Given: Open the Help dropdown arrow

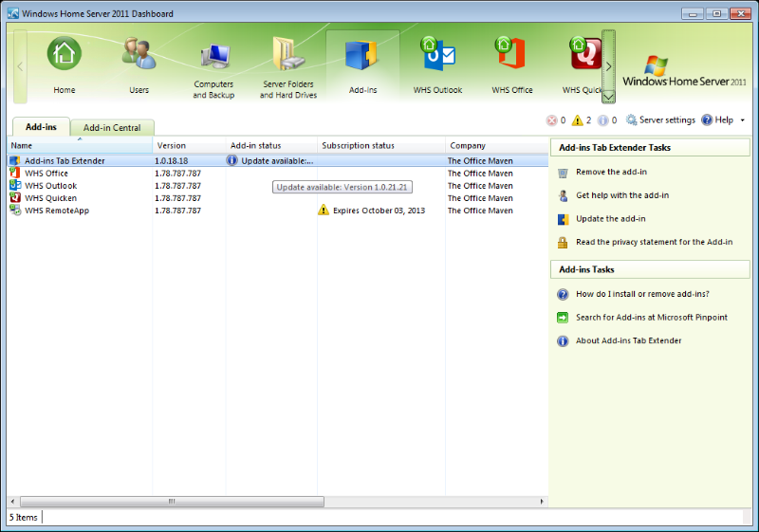Looking at the screenshot, I should pyautogui.click(x=742, y=119).
